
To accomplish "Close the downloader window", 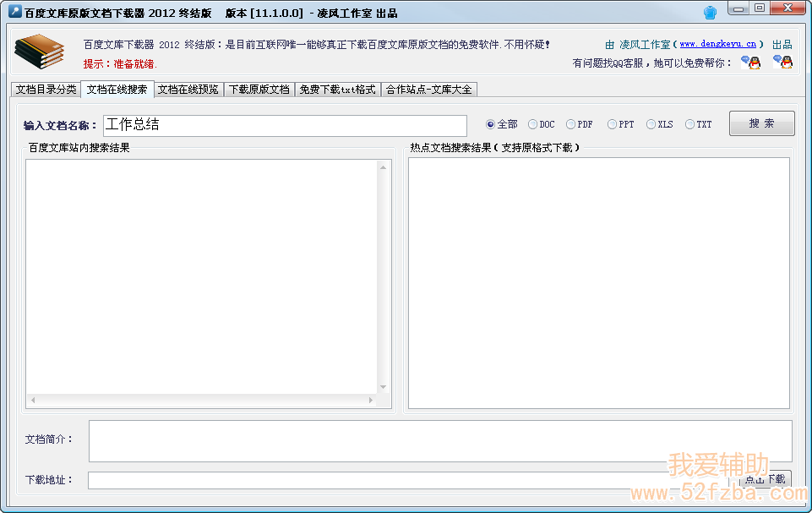I will coord(787,8).
